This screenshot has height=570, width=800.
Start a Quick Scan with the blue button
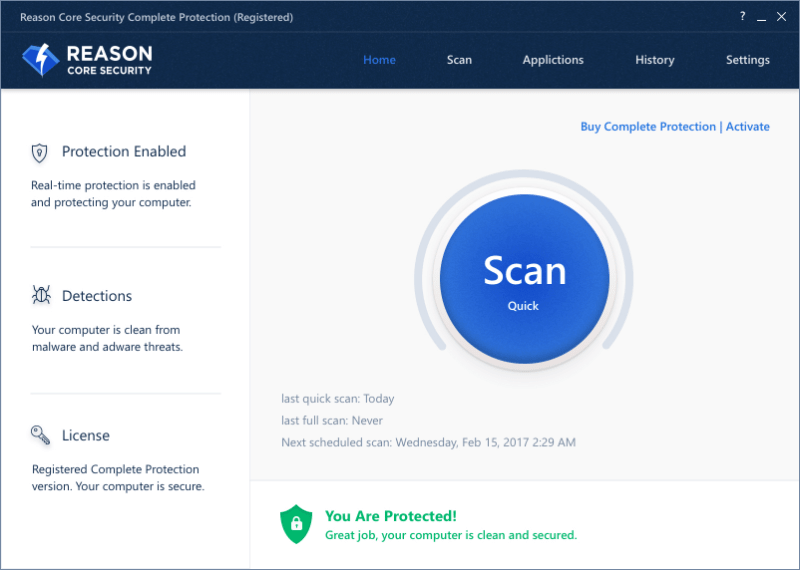coord(524,279)
